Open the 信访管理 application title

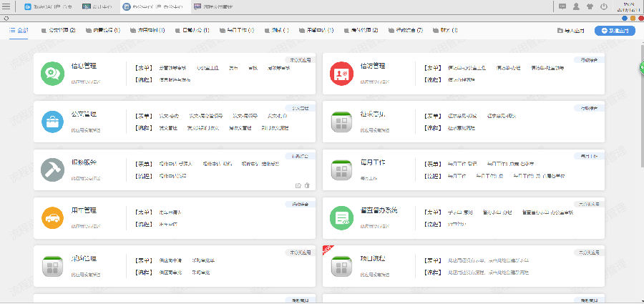pyautogui.click(x=373, y=66)
